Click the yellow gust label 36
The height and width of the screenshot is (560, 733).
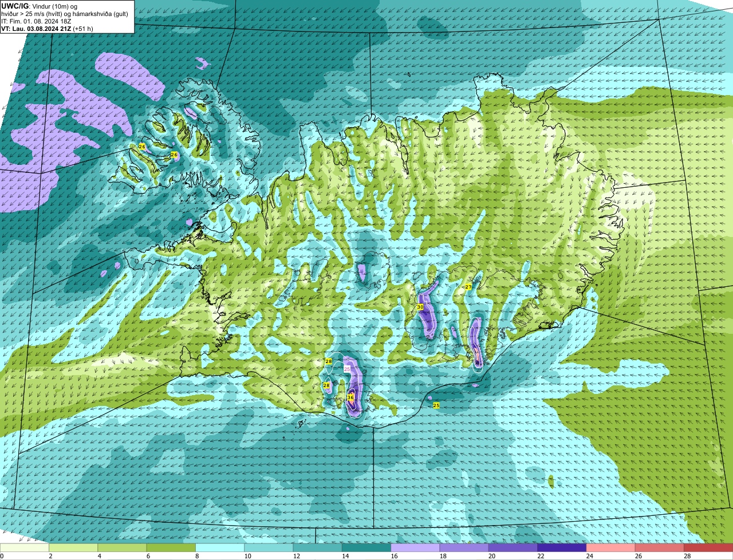click(350, 397)
